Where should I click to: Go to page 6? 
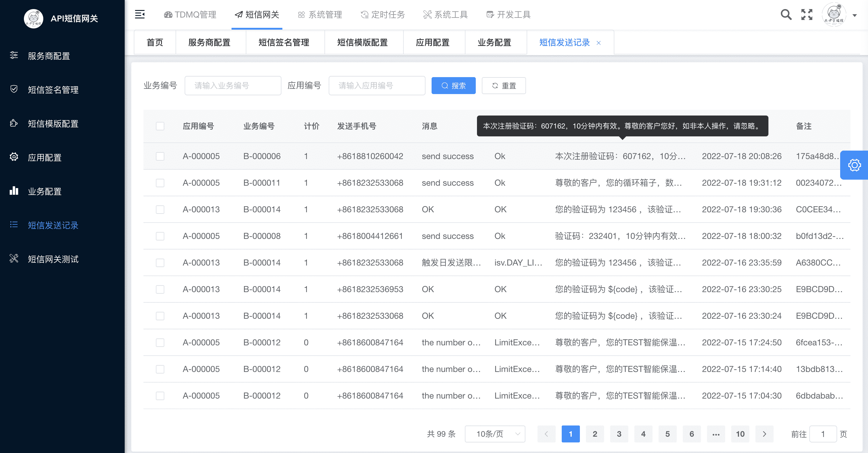click(692, 434)
